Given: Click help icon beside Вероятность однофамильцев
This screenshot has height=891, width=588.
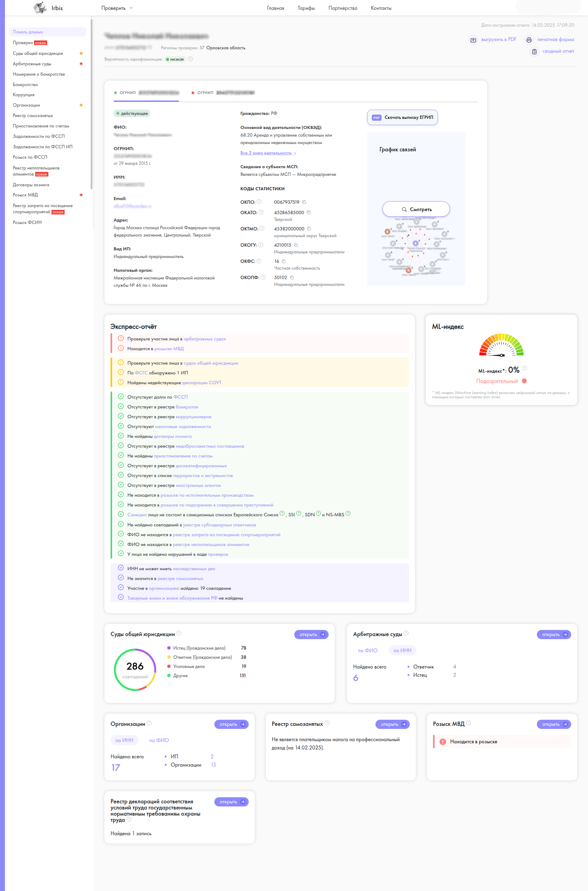Looking at the screenshot, I should [x=190, y=59].
